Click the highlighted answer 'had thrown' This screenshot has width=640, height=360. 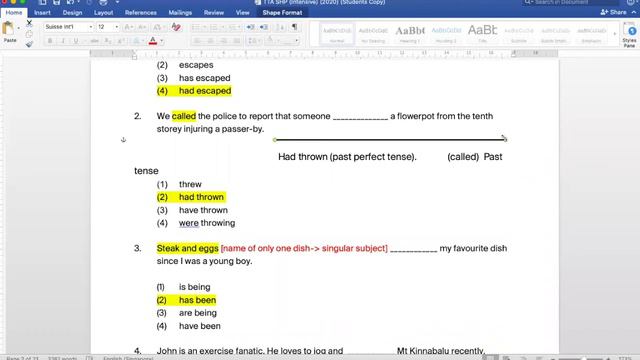[201, 197]
